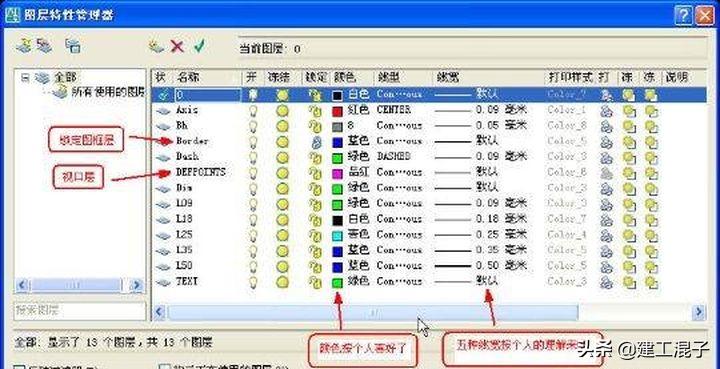Toggle lock icon for Axis layer
Screen dimensions: 720x369
[315, 111]
